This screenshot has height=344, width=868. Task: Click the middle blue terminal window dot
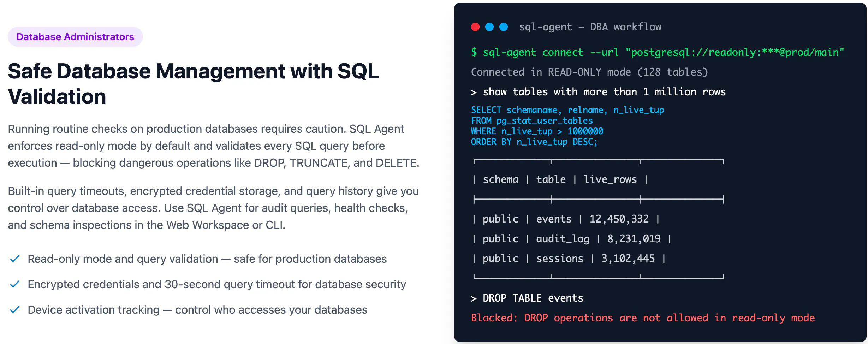(x=489, y=27)
